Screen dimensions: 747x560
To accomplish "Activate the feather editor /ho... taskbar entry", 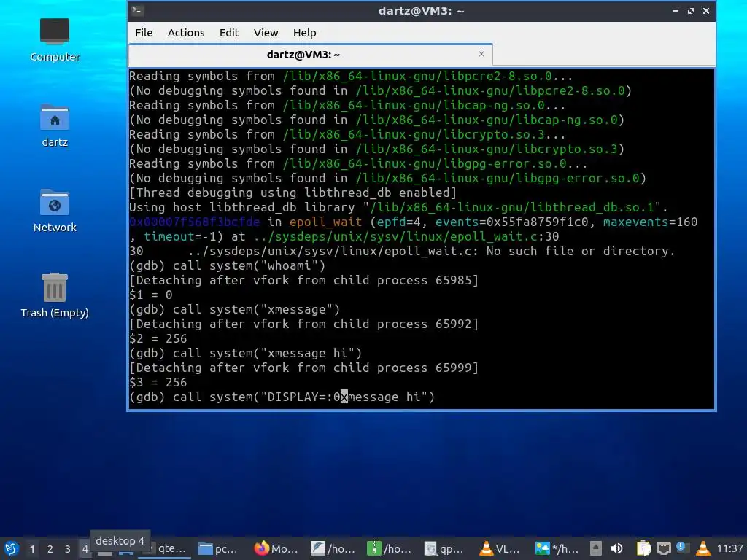I will 333,549.
